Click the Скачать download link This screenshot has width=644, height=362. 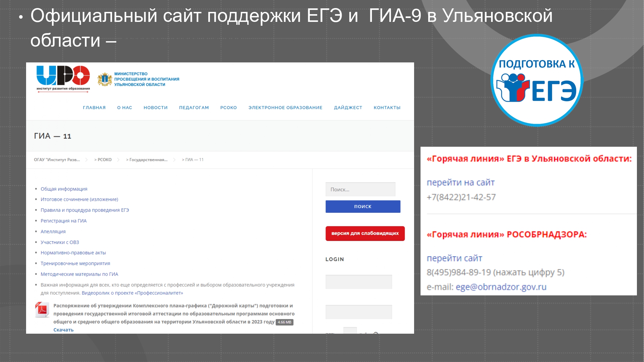tap(63, 330)
